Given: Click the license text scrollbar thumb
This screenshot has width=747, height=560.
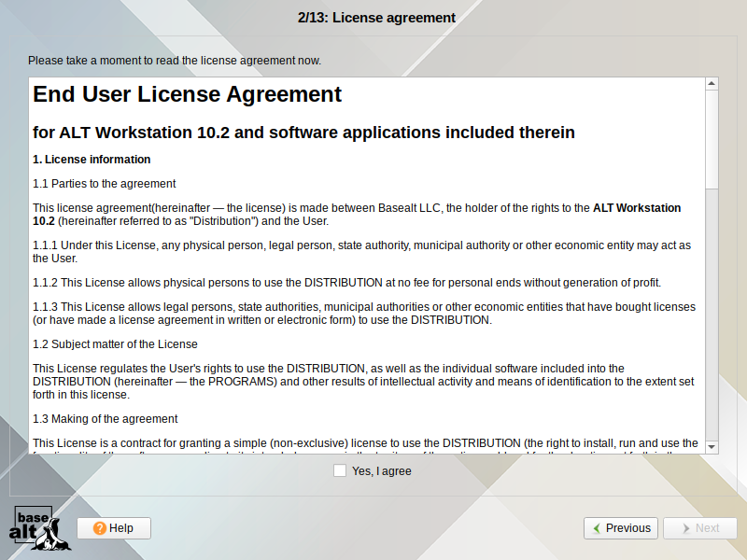Looking at the screenshot, I should [x=712, y=139].
